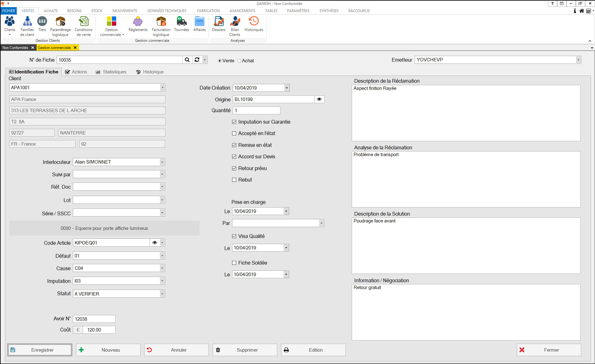Click the Enregistrer button
Screen dimensions: 595x364
40,350
